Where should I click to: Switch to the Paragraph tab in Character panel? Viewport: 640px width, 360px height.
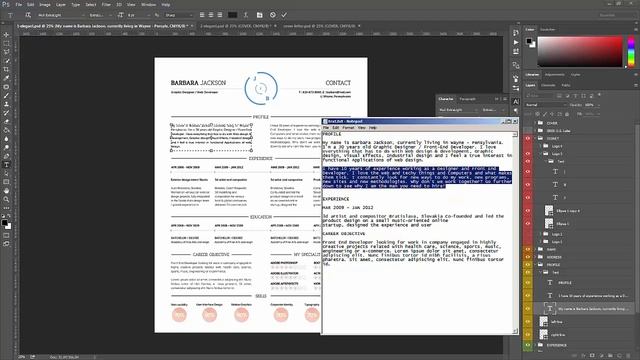(467, 99)
